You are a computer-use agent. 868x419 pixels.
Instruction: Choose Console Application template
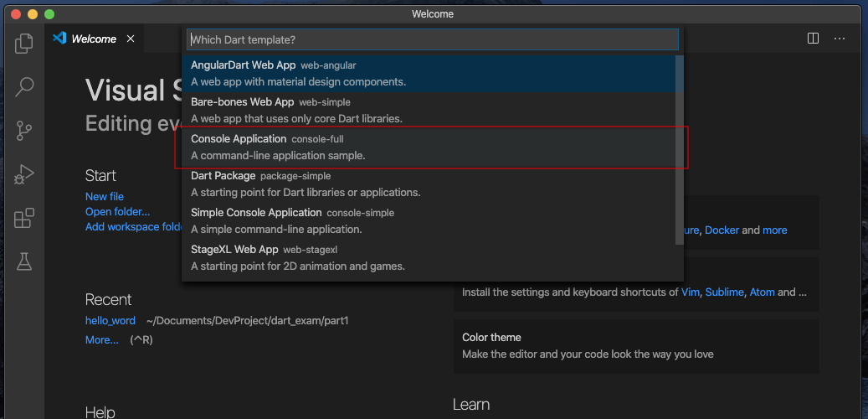(429, 147)
